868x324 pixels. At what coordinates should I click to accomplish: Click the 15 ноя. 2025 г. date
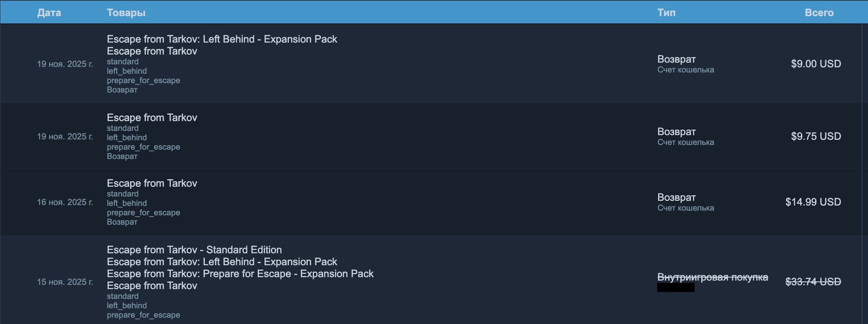pos(65,282)
